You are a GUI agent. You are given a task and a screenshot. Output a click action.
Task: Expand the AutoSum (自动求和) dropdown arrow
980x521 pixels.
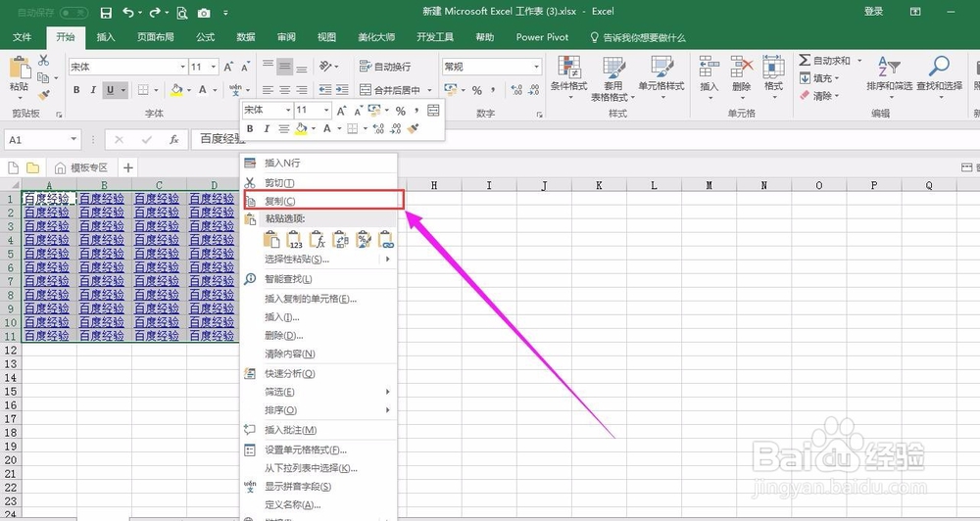pyautogui.click(x=859, y=61)
